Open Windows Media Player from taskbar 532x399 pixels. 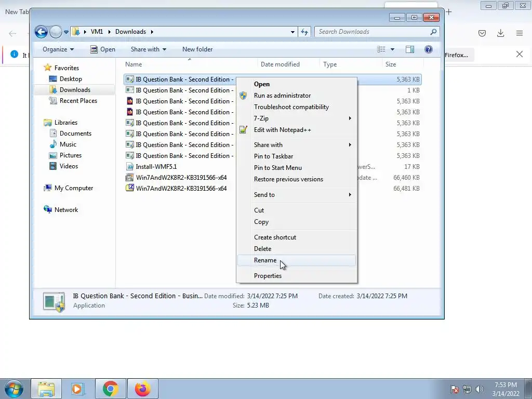coord(77,389)
